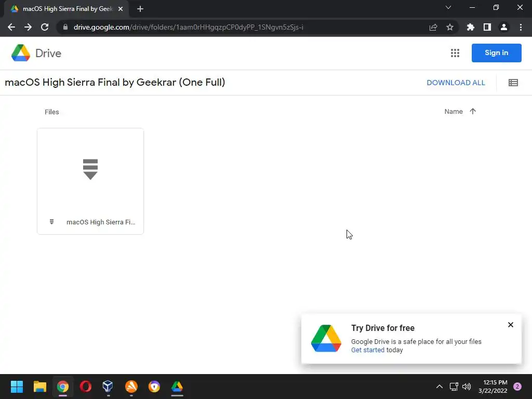Screen dimensions: 532x399
Task: Click the address bar URL
Action: tap(188, 27)
